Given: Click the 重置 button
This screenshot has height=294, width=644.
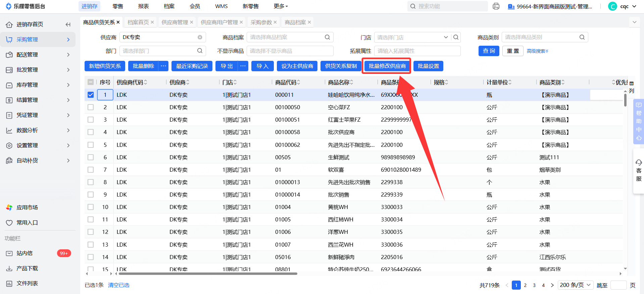Looking at the screenshot, I should (513, 51).
